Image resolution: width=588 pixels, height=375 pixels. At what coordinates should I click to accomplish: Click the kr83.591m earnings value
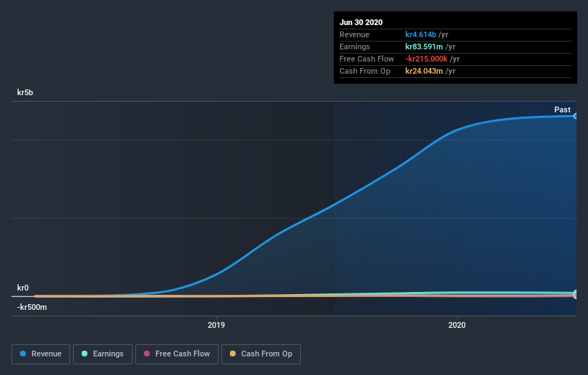[424, 47]
